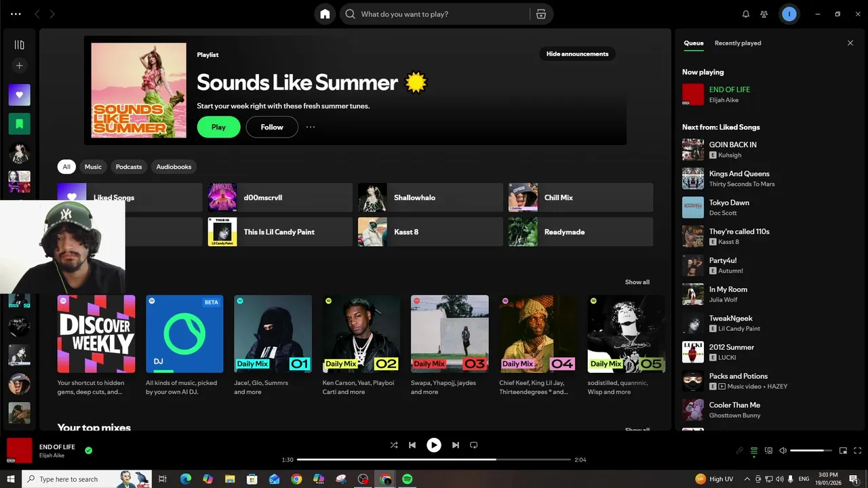Image resolution: width=868 pixels, height=488 pixels.
Task: Open the Shallowhalo shortcut tile
Action: tap(431, 197)
